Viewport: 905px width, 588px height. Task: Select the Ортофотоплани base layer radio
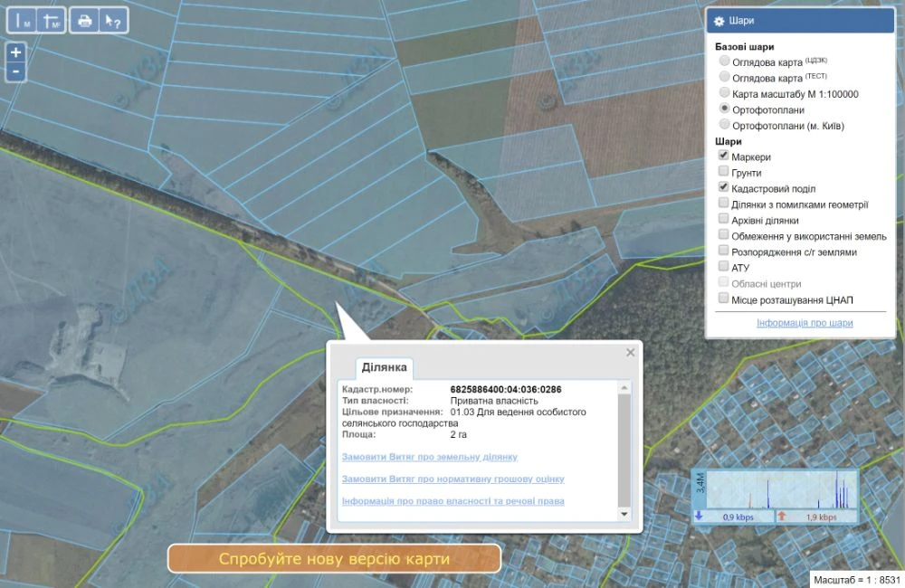click(x=724, y=108)
